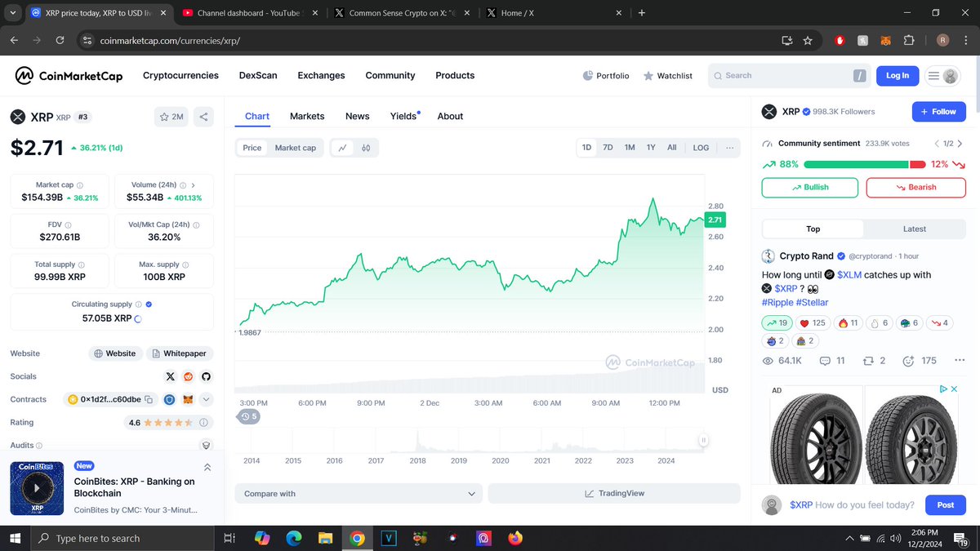Screen dimensions: 980x551
Task: Open MetaMask browser extension
Action: click(x=886, y=40)
